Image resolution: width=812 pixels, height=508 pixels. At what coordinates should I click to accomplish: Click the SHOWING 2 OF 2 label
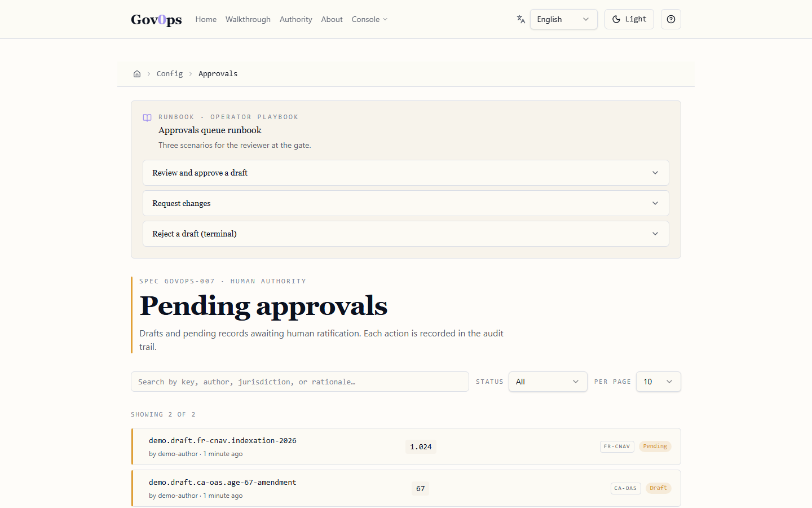point(164,414)
